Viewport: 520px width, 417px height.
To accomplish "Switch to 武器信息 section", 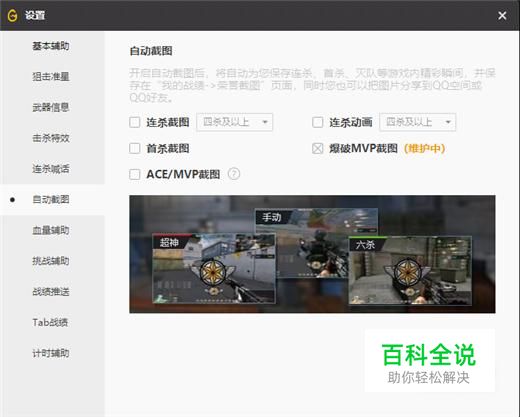I will (x=52, y=107).
